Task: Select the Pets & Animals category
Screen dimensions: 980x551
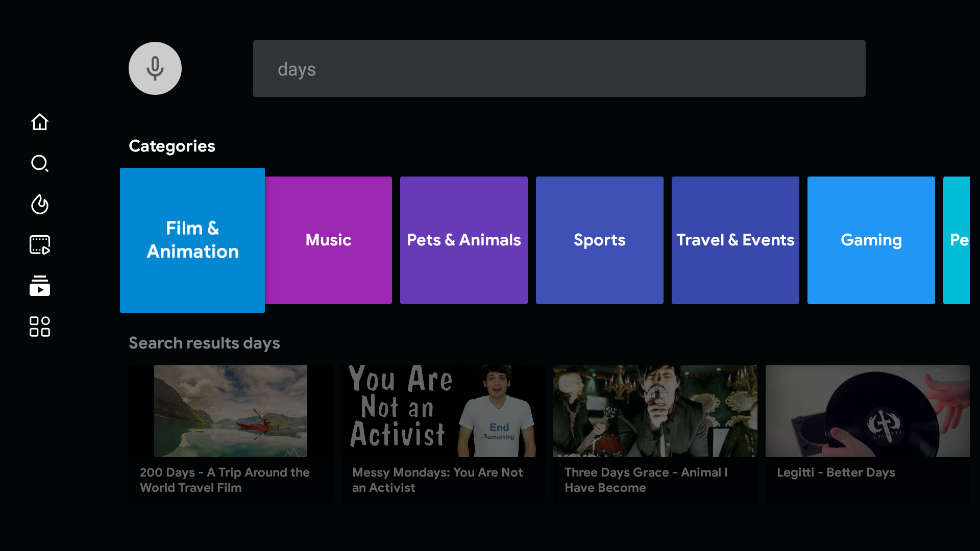Action: click(463, 240)
